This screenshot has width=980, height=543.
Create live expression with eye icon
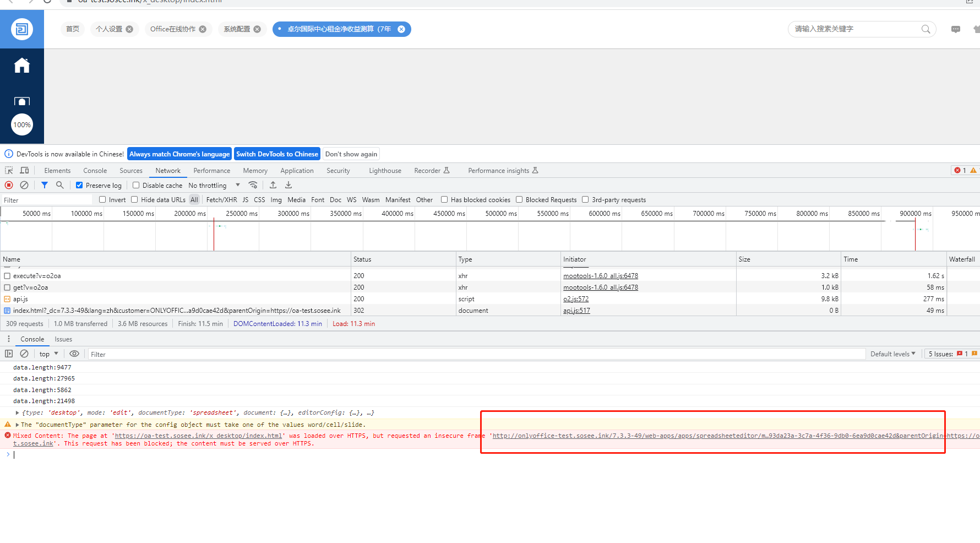pos(74,354)
